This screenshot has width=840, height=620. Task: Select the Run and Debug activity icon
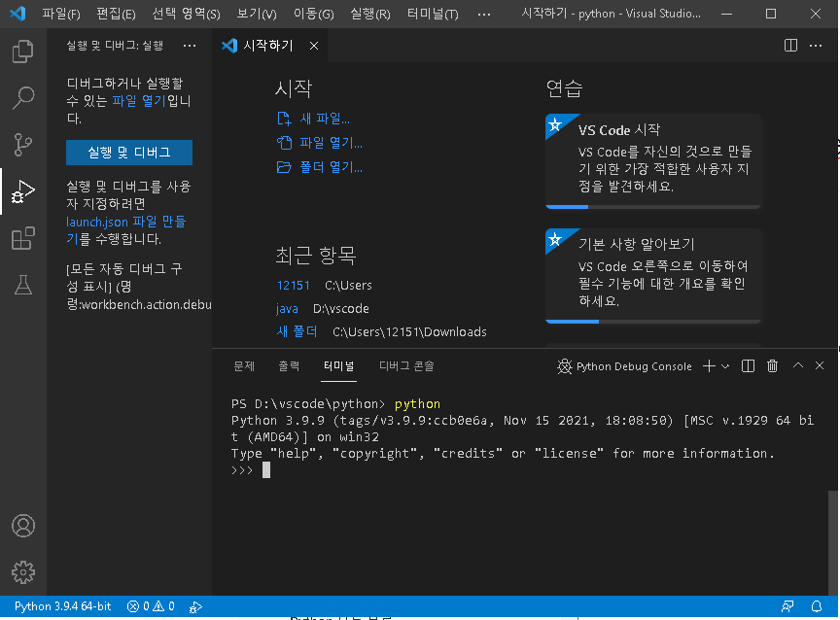[x=23, y=191]
